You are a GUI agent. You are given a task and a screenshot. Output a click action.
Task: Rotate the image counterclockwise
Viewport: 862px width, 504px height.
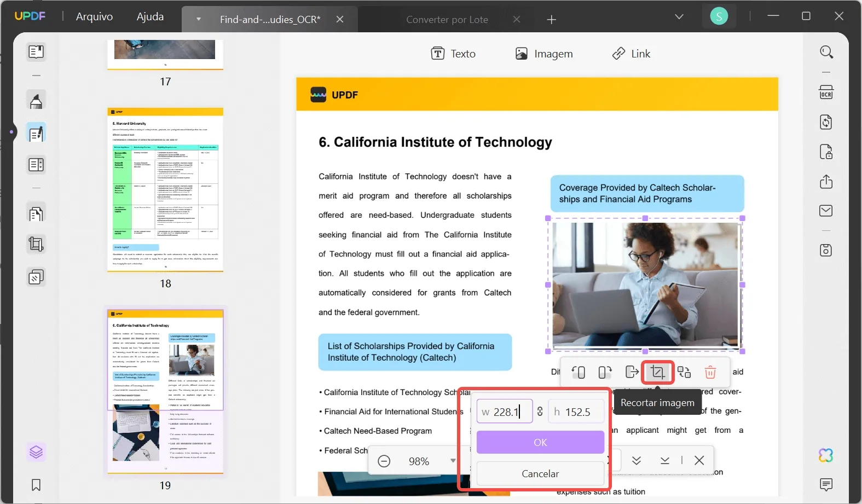578,373
